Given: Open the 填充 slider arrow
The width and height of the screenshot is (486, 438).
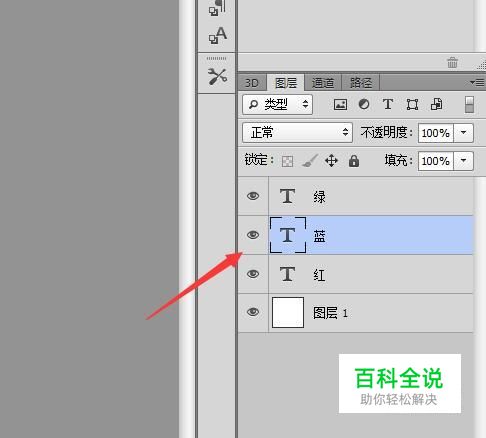Looking at the screenshot, I should click(463, 161).
